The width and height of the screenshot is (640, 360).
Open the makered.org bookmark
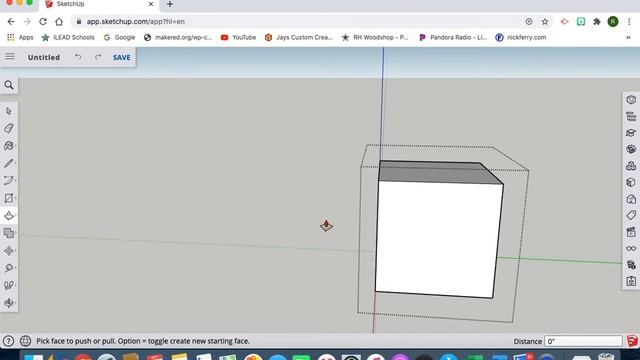pyautogui.click(x=178, y=38)
